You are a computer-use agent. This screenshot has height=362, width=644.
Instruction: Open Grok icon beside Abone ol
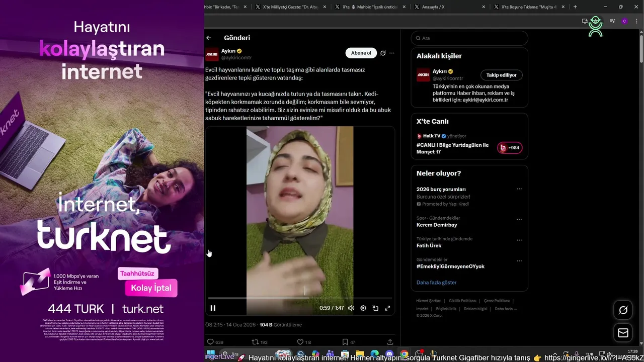383,53
